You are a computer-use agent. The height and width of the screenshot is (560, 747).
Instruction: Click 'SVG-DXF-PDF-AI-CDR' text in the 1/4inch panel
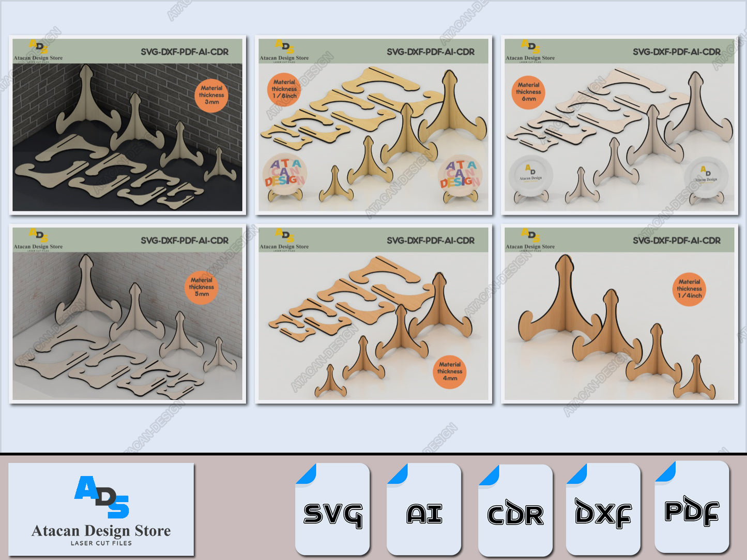[677, 240]
